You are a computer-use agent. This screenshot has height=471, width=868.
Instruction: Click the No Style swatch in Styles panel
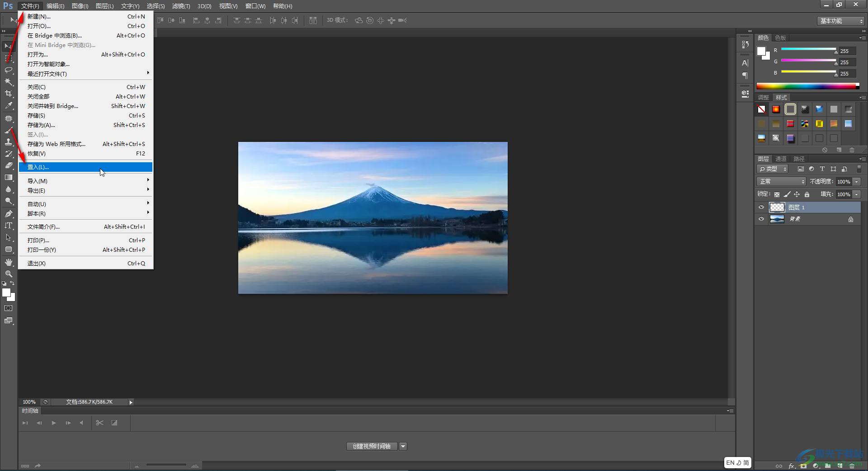(761, 109)
